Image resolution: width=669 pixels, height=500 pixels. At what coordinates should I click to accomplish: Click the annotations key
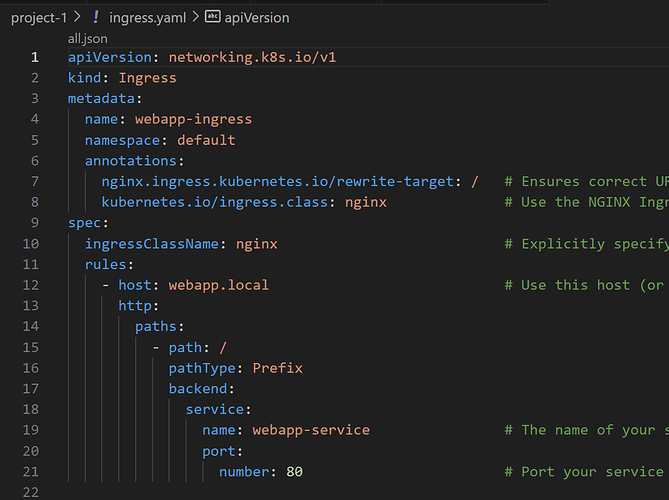point(130,160)
